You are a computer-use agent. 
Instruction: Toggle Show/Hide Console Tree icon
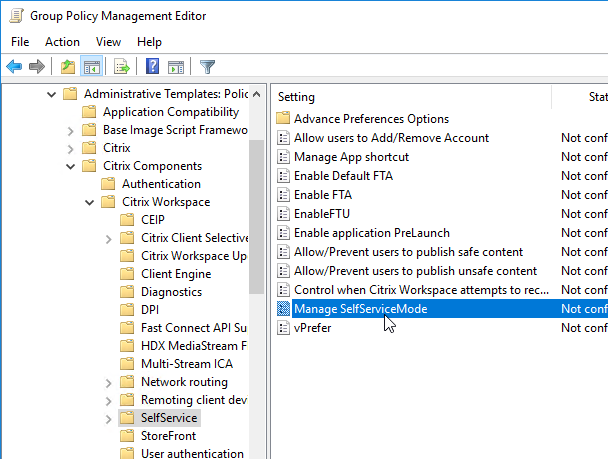92,67
